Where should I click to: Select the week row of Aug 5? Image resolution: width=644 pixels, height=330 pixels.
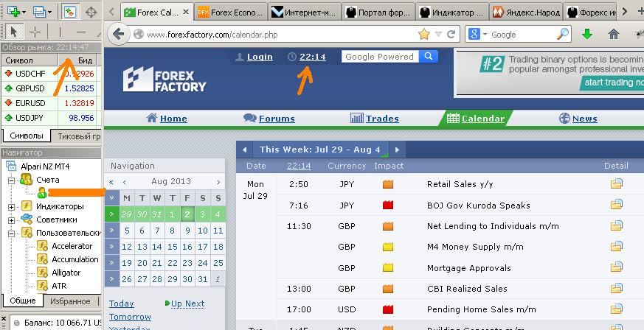tap(111, 231)
